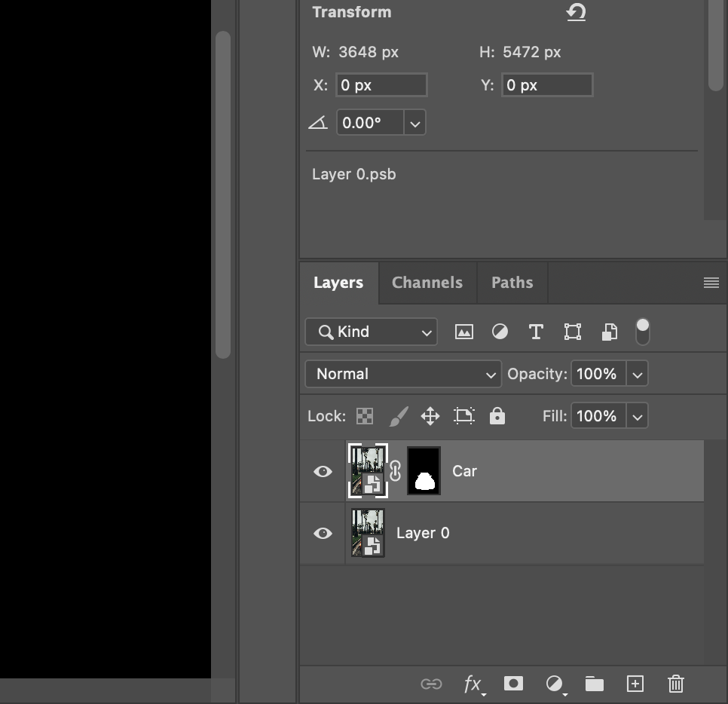The height and width of the screenshot is (704, 728).
Task: Filter layers by smart objects icon
Action: (609, 332)
